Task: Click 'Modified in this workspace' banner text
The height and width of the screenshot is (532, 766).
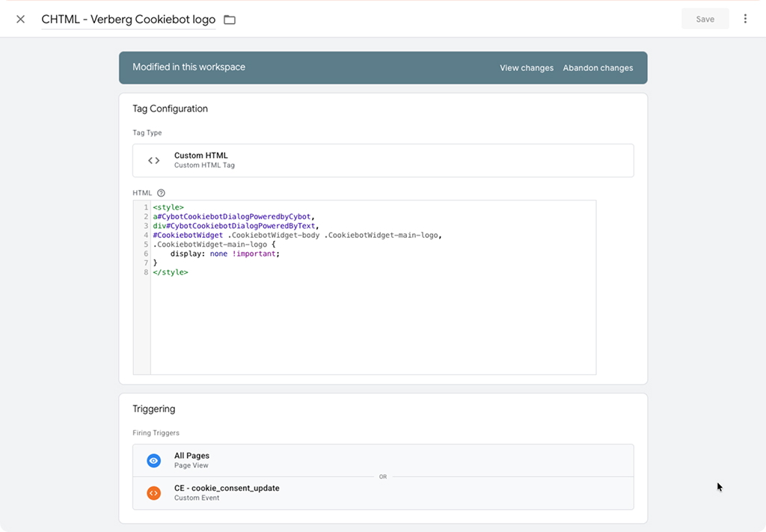Action: [189, 67]
